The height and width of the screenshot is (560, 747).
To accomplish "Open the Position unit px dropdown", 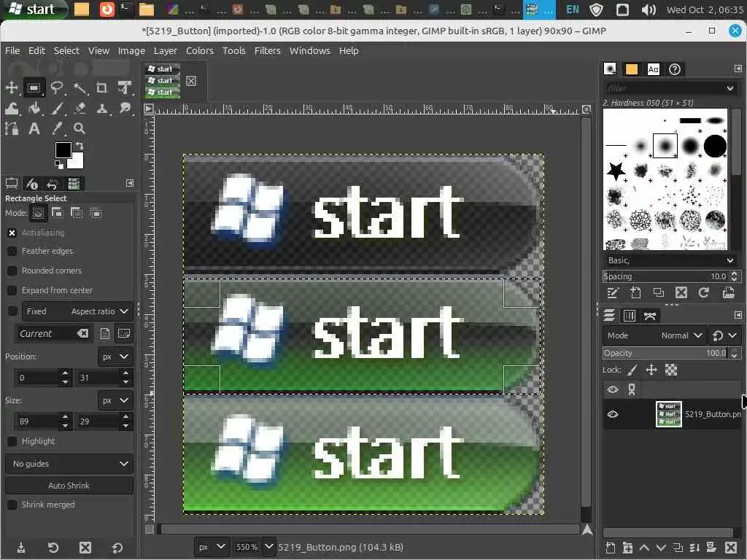I will 115,357.
